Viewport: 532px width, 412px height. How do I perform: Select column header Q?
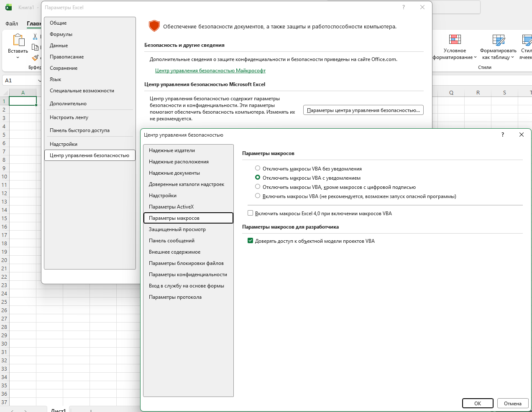[x=451, y=92]
